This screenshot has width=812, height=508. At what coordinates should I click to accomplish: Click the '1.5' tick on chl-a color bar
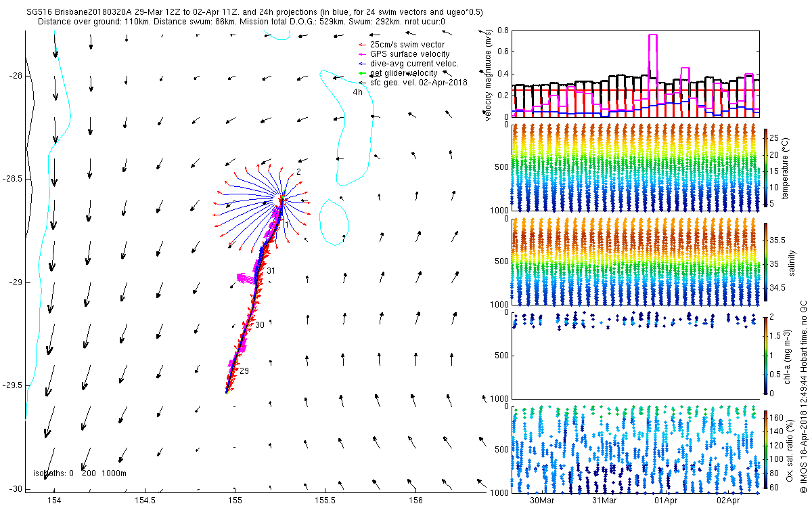[x=776, y=336]
